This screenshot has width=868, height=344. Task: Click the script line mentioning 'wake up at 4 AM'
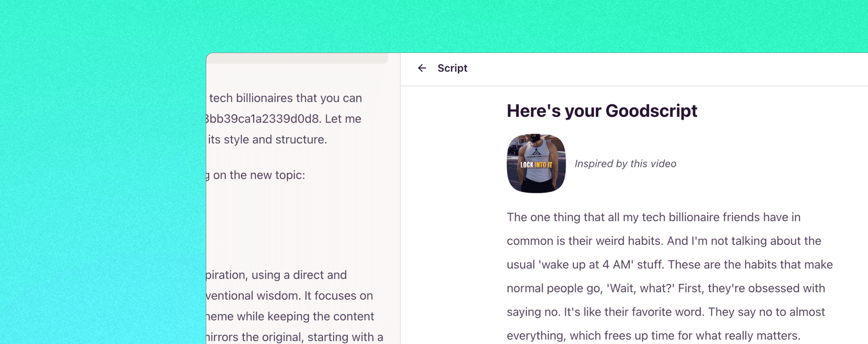coord(669,265)
